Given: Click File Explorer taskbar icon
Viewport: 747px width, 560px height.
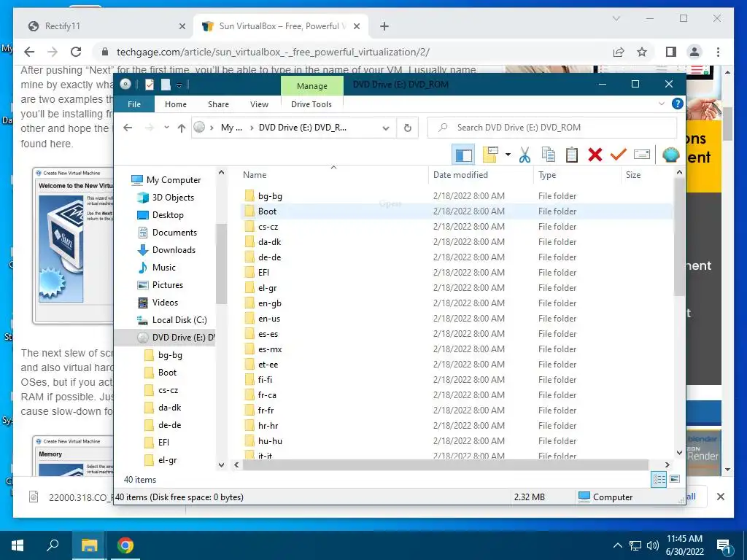Looking at the screenshot, I should pyautogui.click(x=89, y=545).
